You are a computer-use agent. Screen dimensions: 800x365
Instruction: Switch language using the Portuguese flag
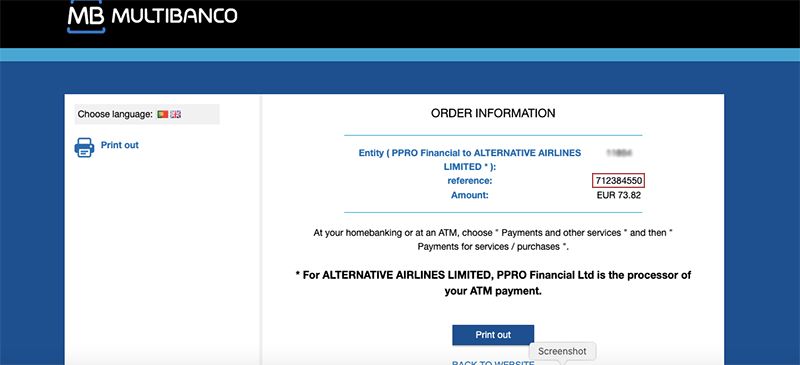[163, 114]
